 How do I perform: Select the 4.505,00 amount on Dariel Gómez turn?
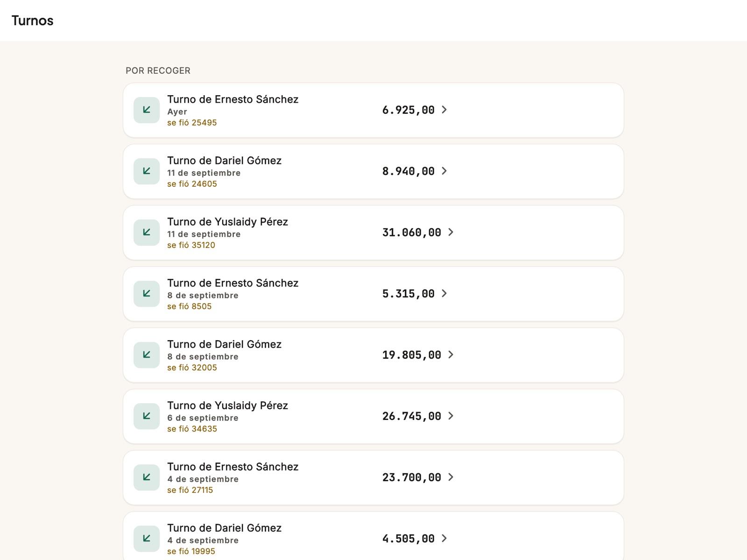pos(409,539)
